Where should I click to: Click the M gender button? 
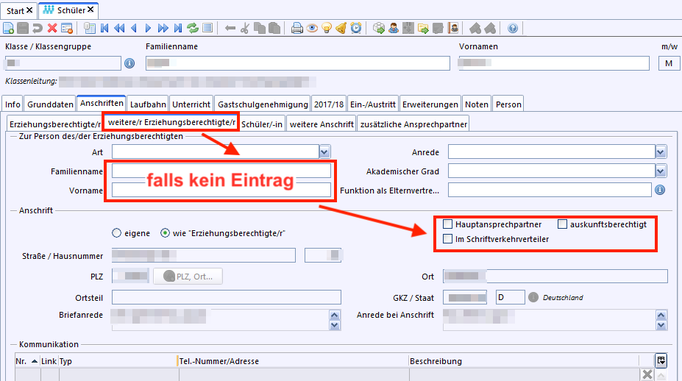[x=669, y=63]
